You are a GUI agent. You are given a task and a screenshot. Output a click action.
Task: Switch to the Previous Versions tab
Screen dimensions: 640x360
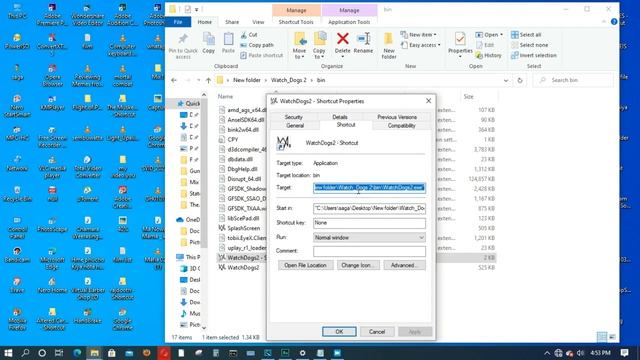click(x=397, y=117)
